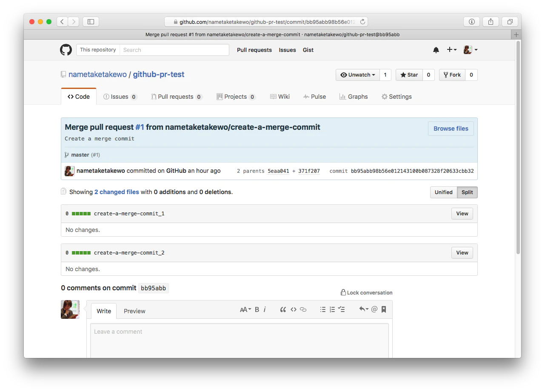Screen dimensions: 545x392
Task: Open the github-pr-test repository link
Action: point(159,74)
